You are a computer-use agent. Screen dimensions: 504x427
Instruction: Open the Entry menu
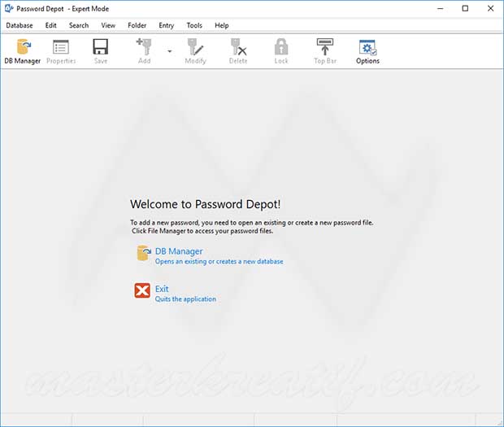click(166, 25)
